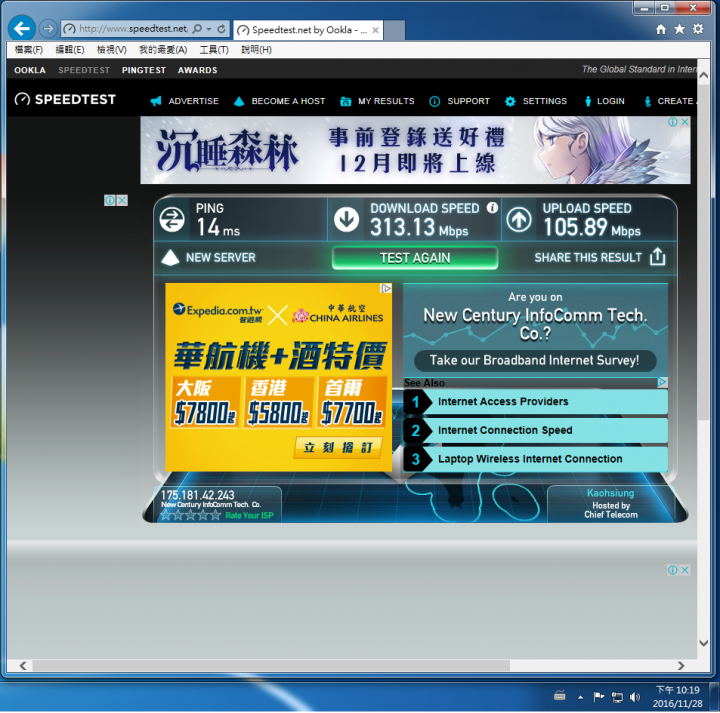Screen dimensions: 720x713
Task: Click the left sidebar ad info icon
Action: click(110, 200)
